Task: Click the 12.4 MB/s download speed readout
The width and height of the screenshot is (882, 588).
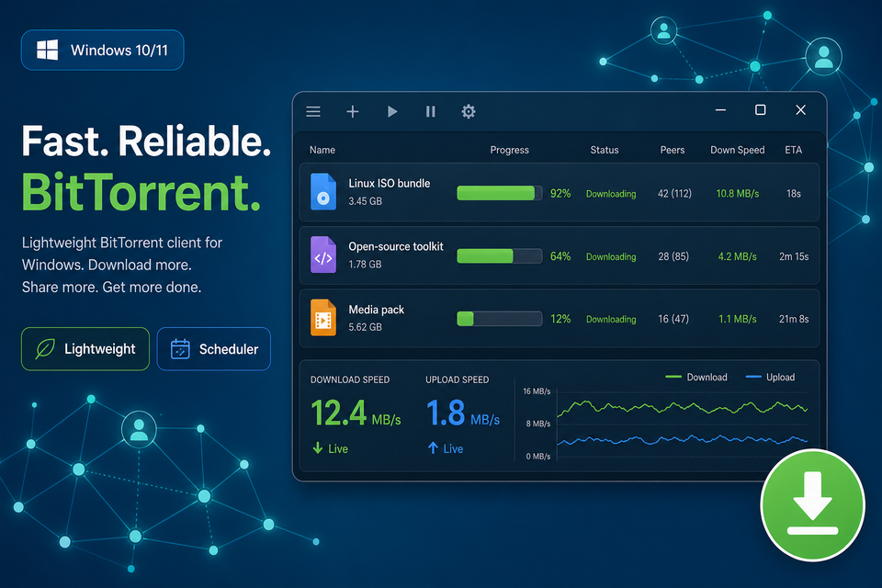Action: [x=356, y=413]
